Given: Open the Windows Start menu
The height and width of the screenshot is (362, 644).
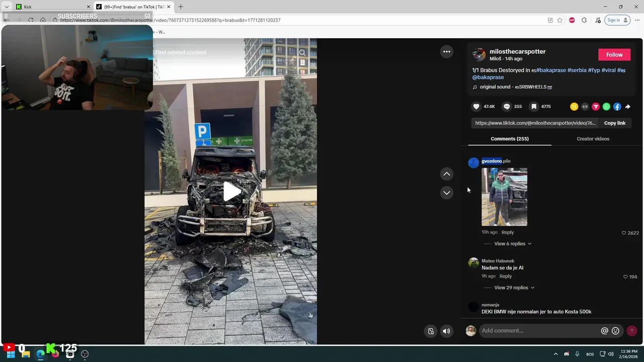Looking at the screenshot, I should tap(11, 354).
